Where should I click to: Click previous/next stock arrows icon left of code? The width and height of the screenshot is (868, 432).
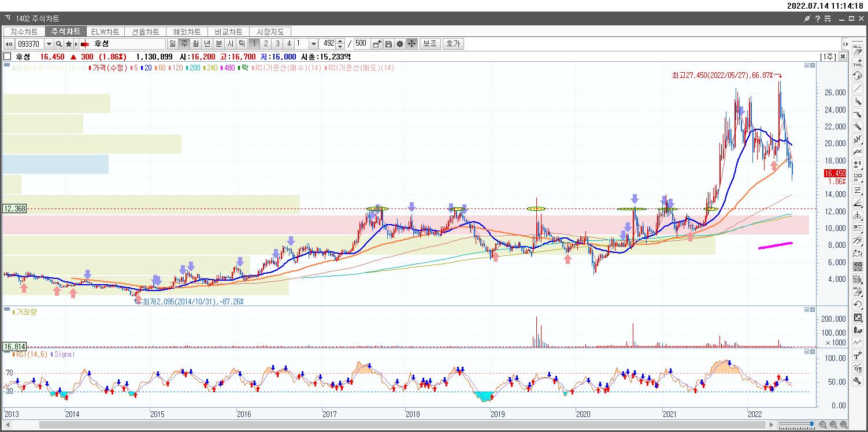pyautogui.click(x=9, y=44)
